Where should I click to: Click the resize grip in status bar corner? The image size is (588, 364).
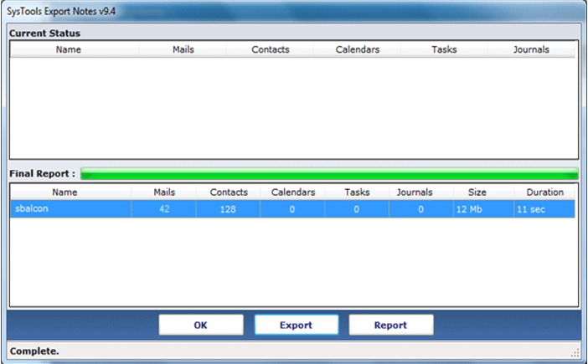tap(575, 352)
